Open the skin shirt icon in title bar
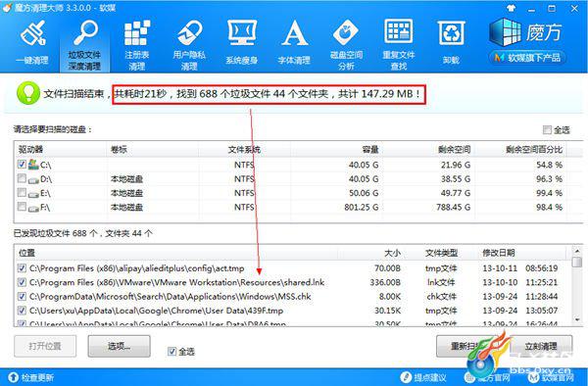The width and height of the screenshot is (588, 386). (512, 8)
